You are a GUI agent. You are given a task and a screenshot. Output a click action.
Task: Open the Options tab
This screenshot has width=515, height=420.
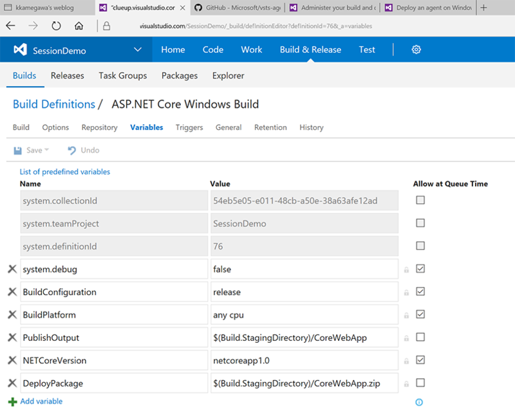pyautogui.click(x=55, y=127)
